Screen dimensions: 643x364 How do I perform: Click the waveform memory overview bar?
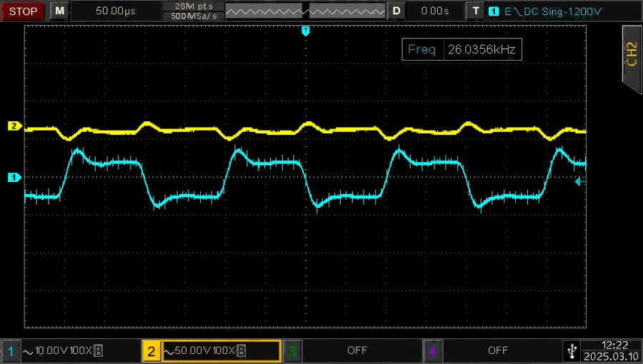pos(305,11)
